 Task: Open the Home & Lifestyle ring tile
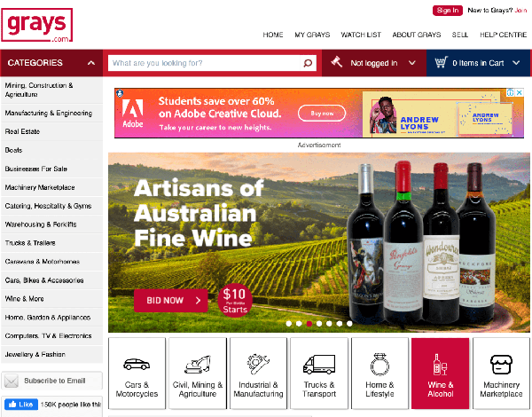pyautogui.click(x=379, y=374)
